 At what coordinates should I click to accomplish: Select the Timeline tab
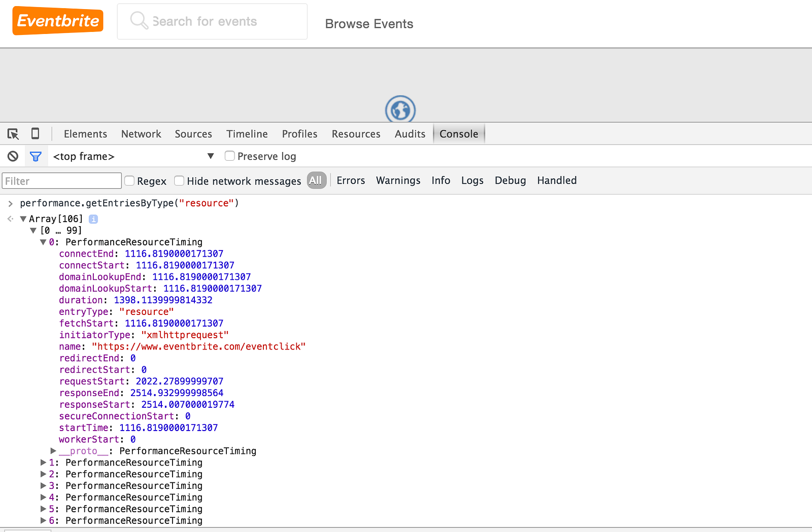pyautogui.click(x=247, y=134)
